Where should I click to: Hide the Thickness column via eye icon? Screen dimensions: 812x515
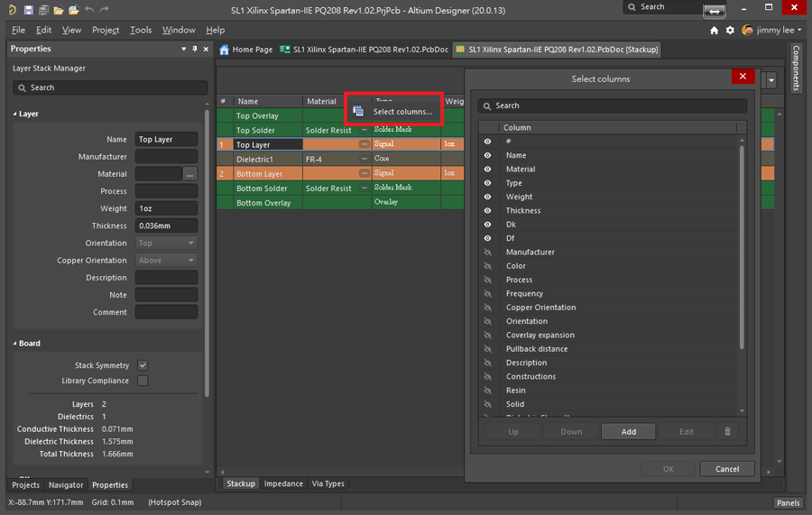click(487, 210)
